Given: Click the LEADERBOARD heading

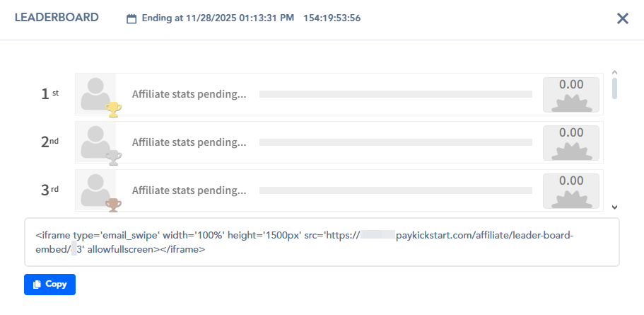Looking at the screenshot, I should tap(57, 18).
